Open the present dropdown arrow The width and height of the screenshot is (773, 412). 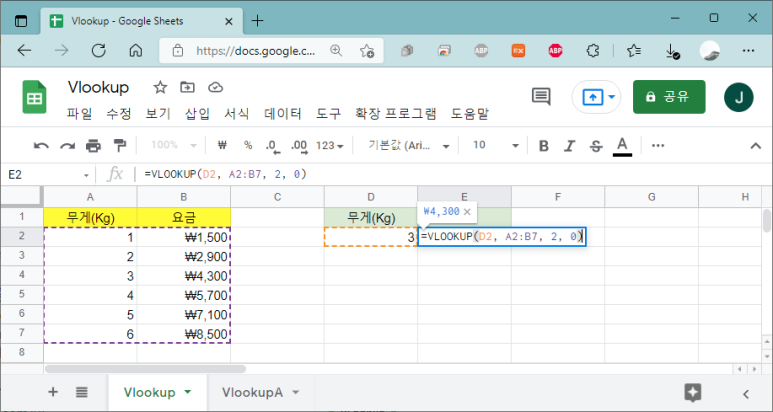click(612, 97)
